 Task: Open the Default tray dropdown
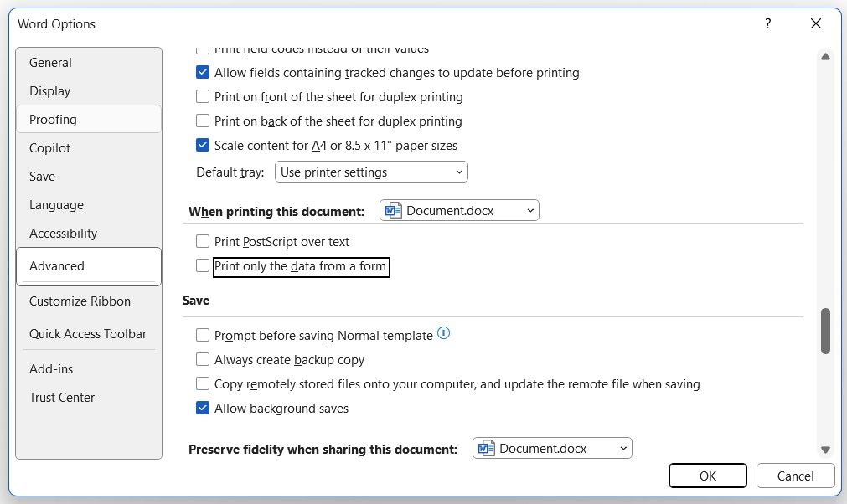coord(372,172)
